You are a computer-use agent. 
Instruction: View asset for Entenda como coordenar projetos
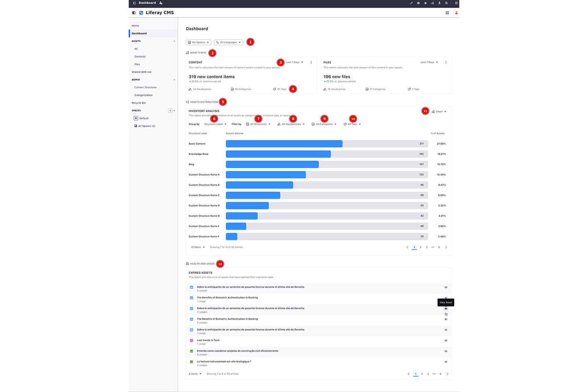[x=446, y=351]
